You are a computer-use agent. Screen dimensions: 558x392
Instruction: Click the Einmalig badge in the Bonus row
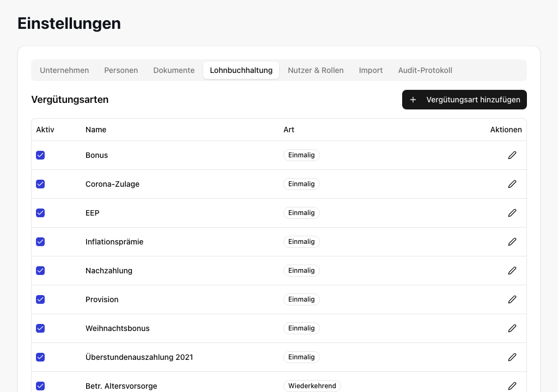301,155
